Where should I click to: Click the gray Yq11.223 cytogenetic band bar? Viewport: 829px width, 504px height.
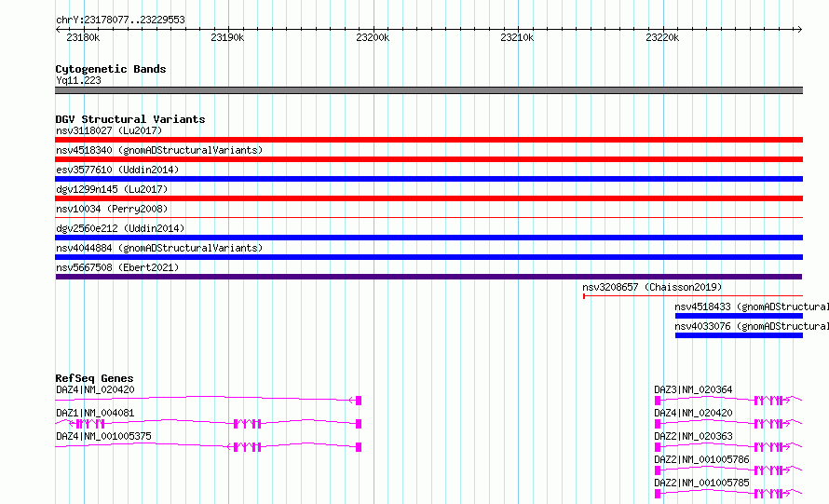tap(428, 90)
